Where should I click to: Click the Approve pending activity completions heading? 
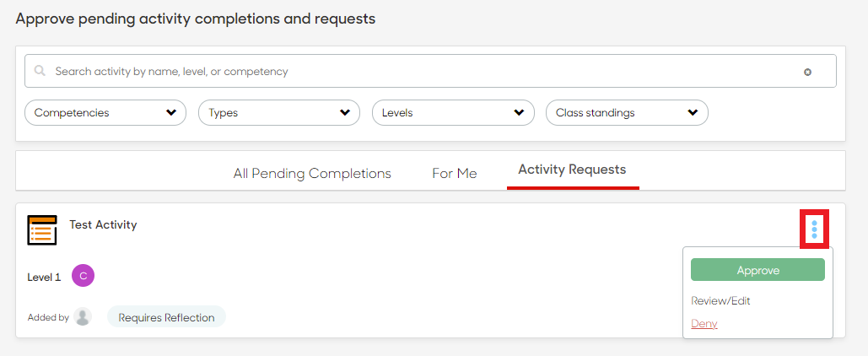[x=196, y=19]
